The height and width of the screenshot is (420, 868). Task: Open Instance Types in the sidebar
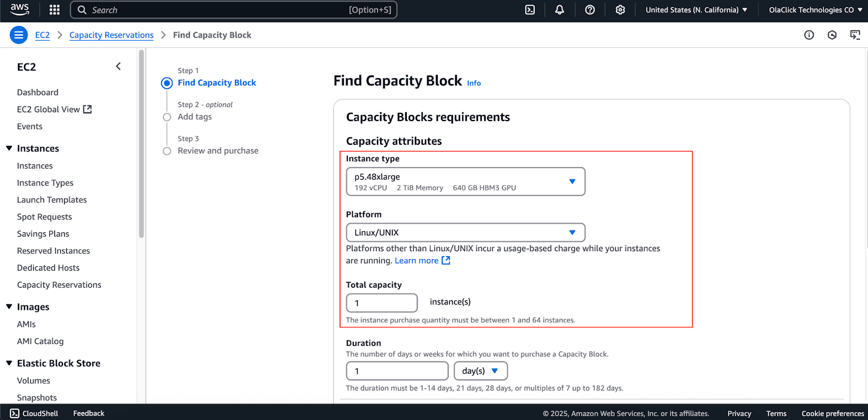[45, 183]
